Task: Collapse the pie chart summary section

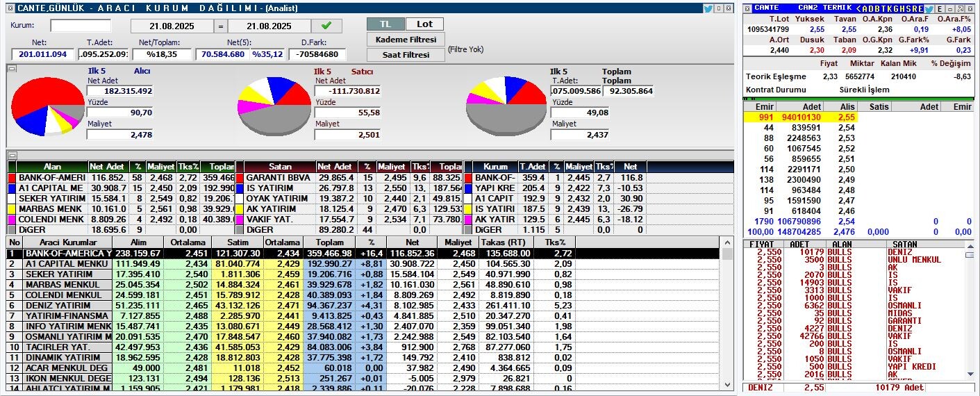Action: pyautogui.click(x=11, y=68)
